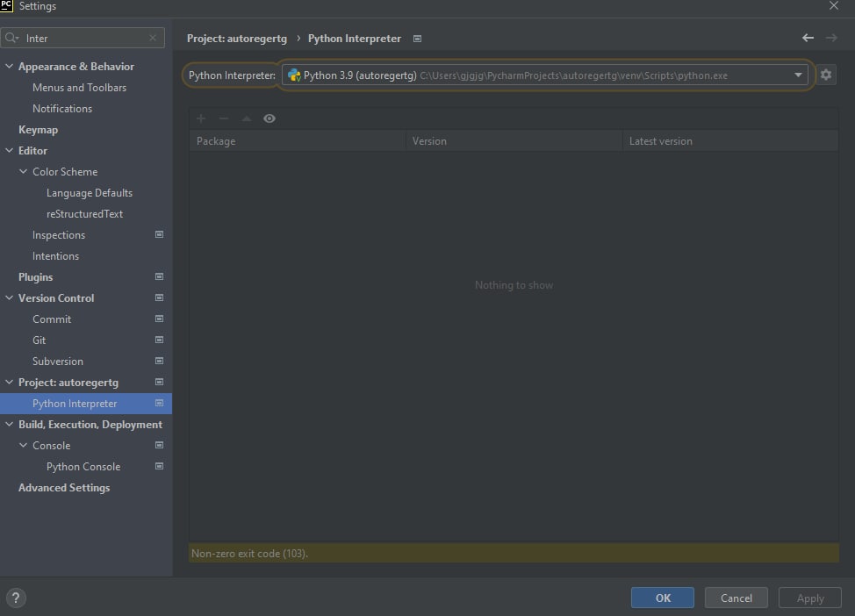This screenshot has height=616, width=855.
Task: Click the upgrade package arrow icon
Action: point(247,118)
